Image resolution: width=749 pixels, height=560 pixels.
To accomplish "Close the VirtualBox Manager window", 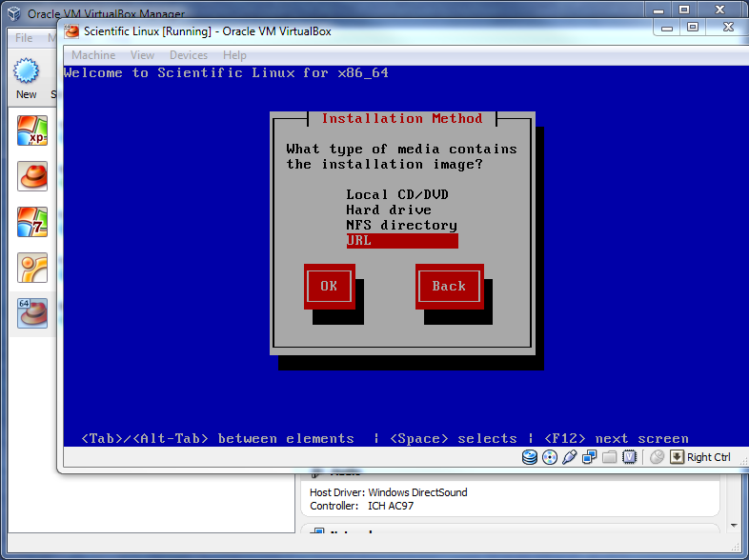I will (x=720, y=10).
